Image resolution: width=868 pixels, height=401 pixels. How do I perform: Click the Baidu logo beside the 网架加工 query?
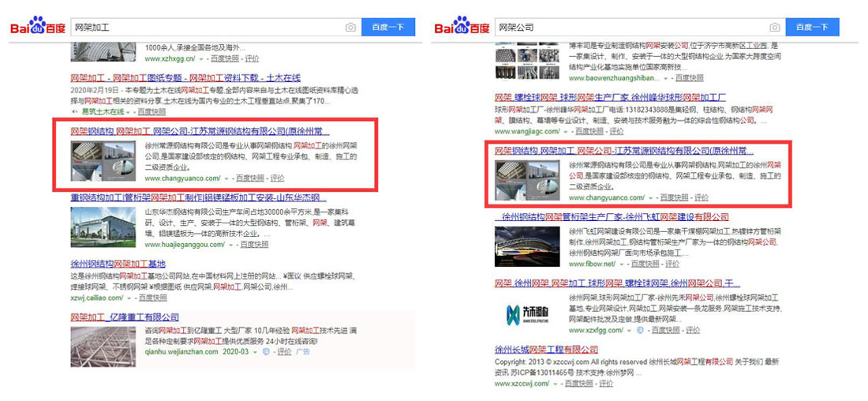click(x=37, y=27)
